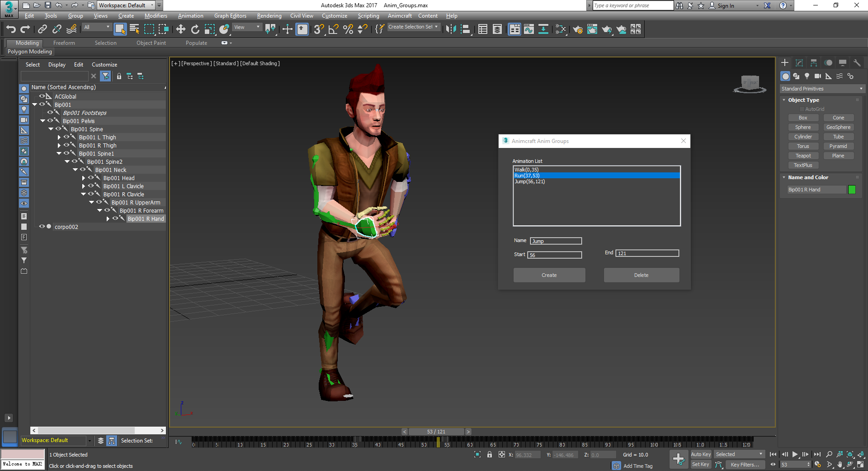Expand the Bip001 L Thigh node

pos(59,138)
